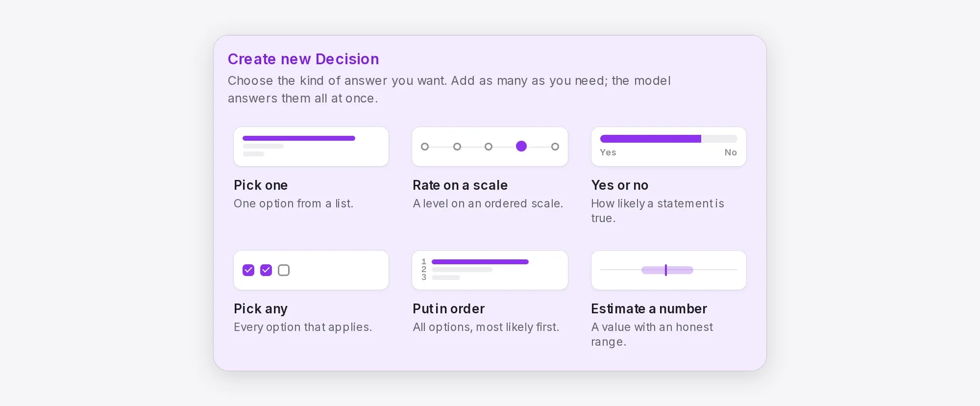Select the Pick one list preview card
The image size is (980, 406).
point(311,147)
